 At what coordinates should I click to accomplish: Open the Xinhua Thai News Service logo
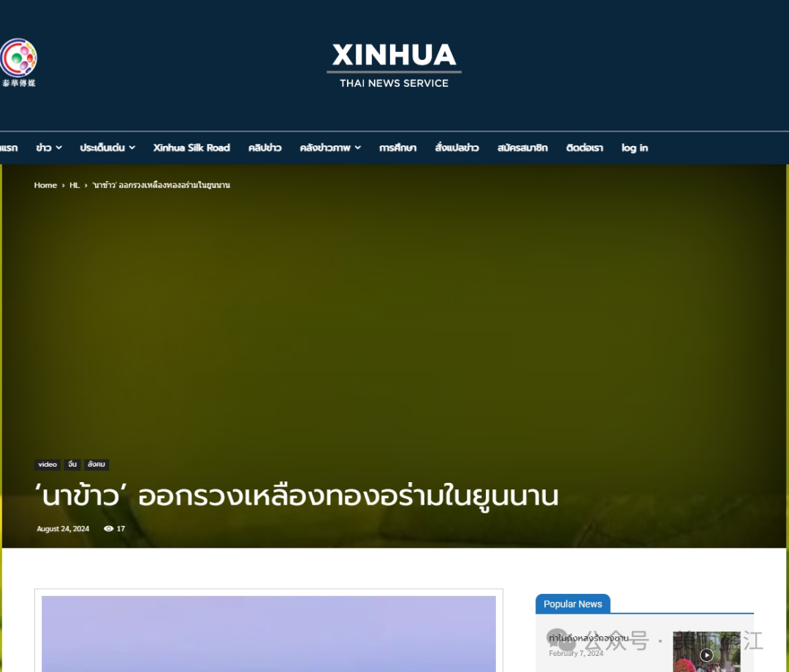pyautogui.click(x=394, y=66)
